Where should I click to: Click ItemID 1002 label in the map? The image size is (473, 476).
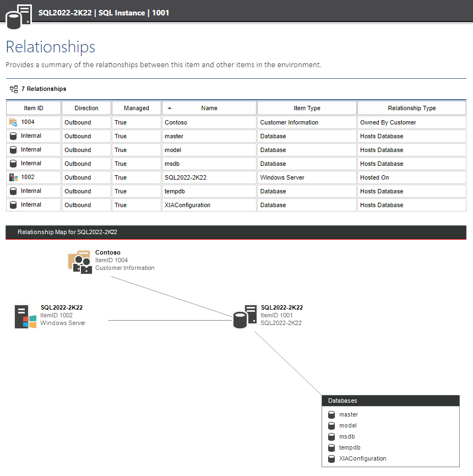(56, 315)
